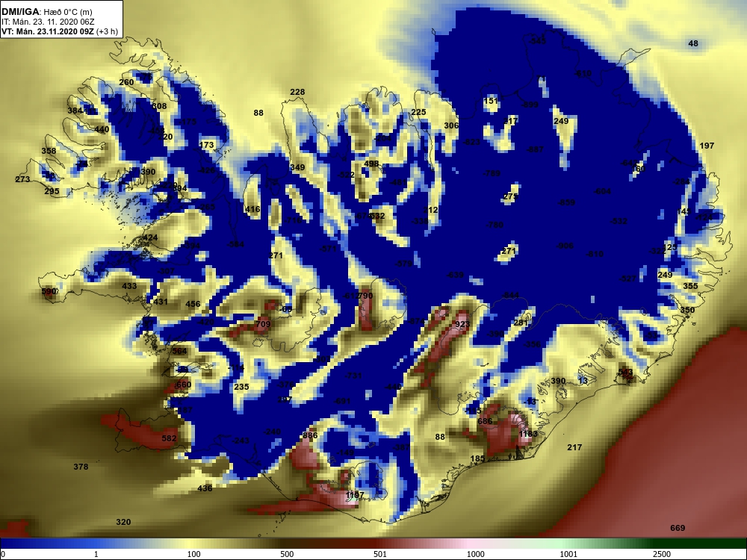This screenshot has height=560, width=747.
Task: Click the map value 886
Action: 310,435
